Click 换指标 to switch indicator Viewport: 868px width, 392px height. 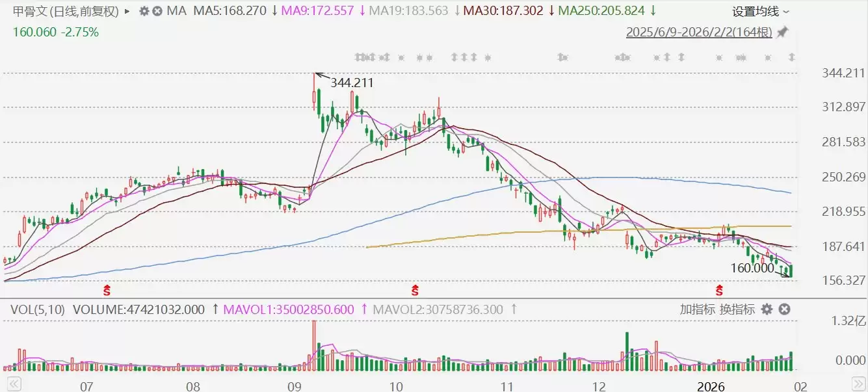pyautogui.click(x=737, y=309)
